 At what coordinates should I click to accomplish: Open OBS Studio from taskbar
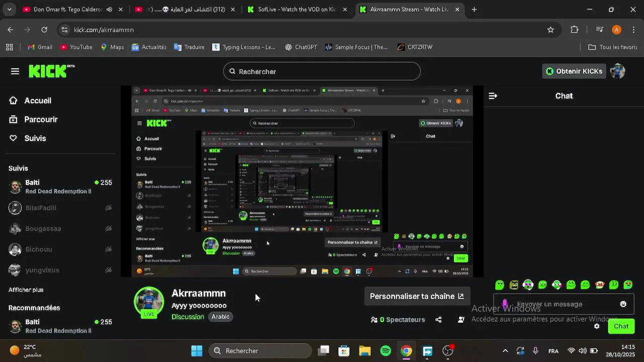coord(448,350)
